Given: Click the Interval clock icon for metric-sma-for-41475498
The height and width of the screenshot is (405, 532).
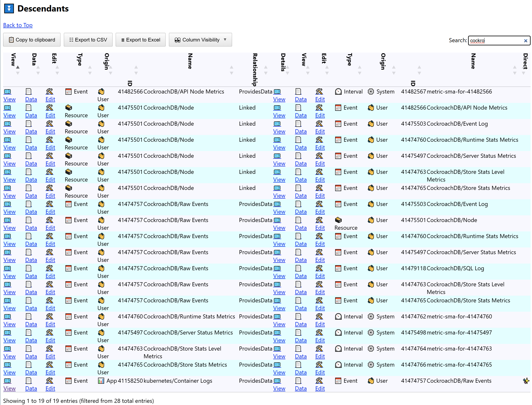Looking at the screenshot, I should pos(338,333).
